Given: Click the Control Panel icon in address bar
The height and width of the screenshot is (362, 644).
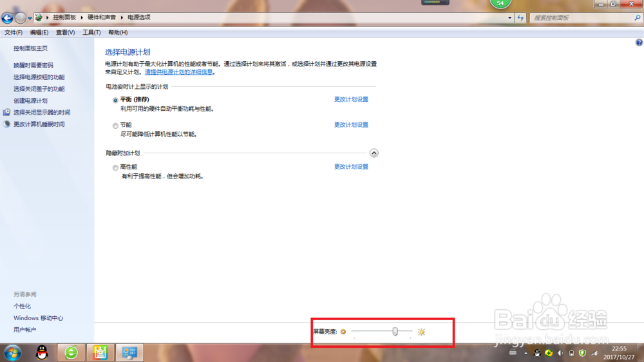Looking at the screenshot, I should pyautogui.click(x=39, y=17).
